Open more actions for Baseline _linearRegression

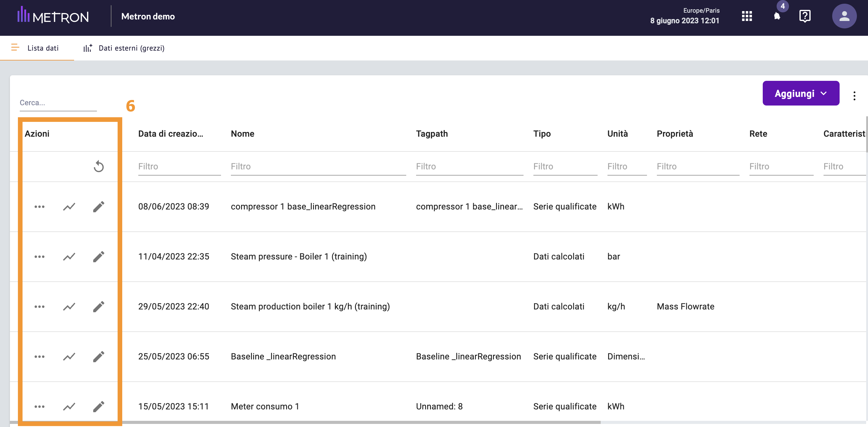[x=40, y=356]
